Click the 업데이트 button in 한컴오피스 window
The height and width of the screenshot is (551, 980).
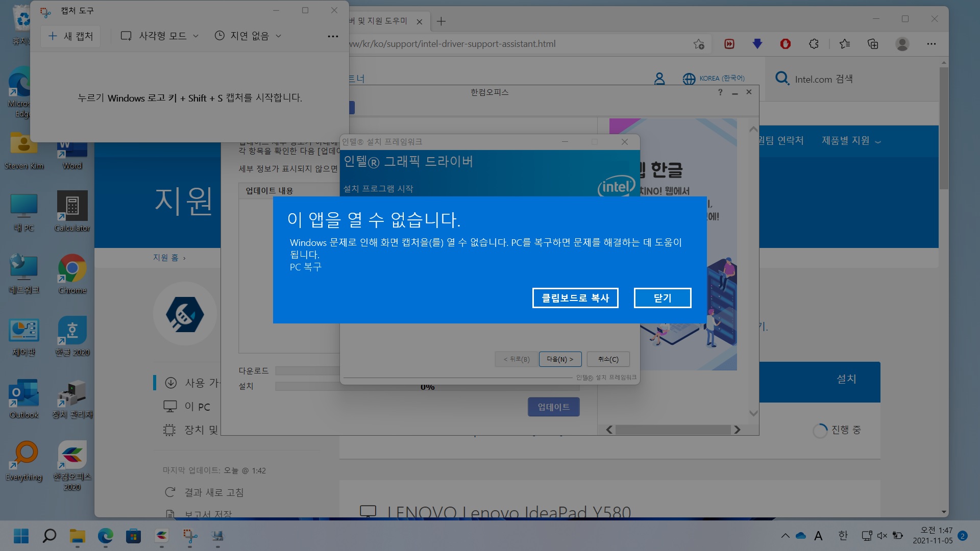click(554, 407)
